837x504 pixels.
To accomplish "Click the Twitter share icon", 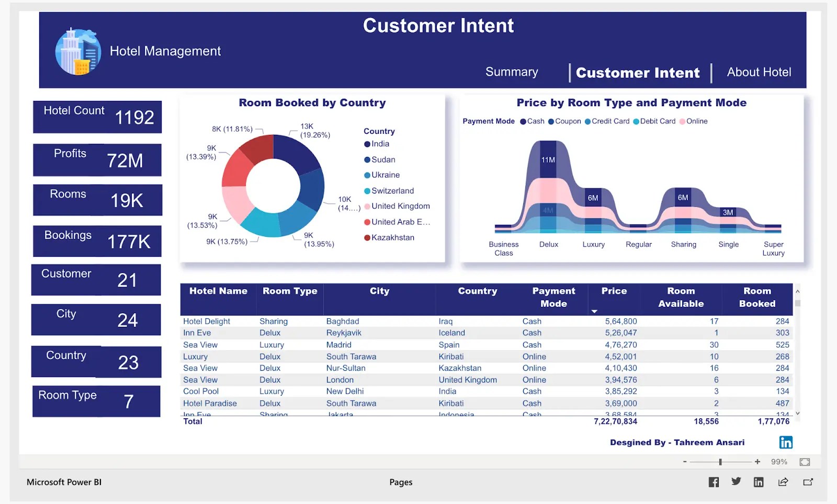I will pyautogui.click(x=736, y=482).
